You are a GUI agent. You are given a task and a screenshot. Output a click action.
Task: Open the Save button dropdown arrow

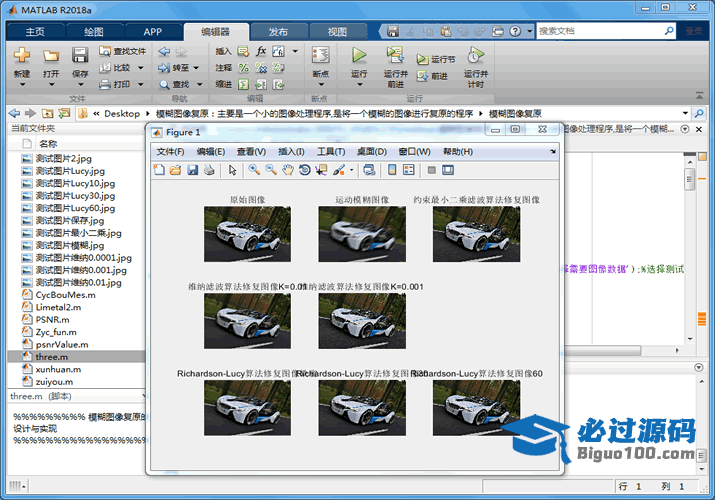(80, 84)
